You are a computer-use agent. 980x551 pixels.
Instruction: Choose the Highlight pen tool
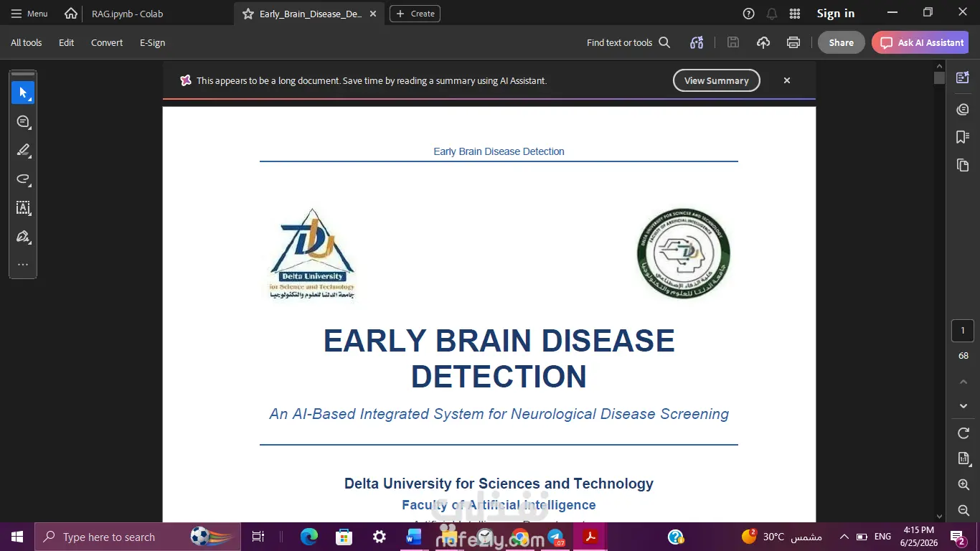[23, 150]
